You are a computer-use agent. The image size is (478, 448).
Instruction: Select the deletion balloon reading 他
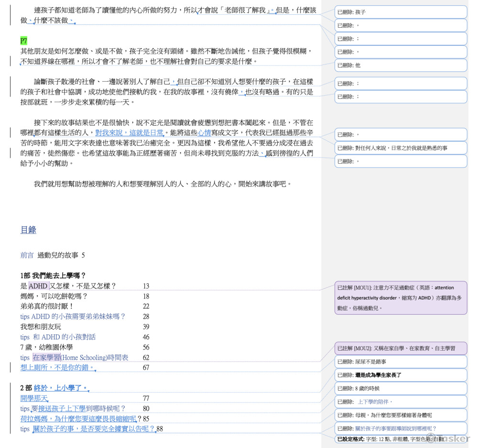[x=401, y=65]
